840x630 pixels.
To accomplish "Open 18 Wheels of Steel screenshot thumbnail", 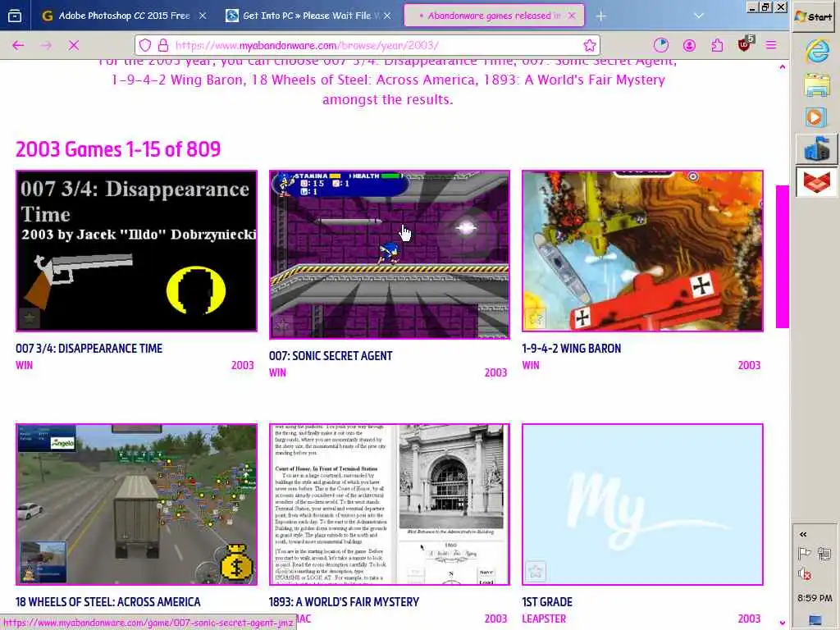I will click(x=137, y=504).
